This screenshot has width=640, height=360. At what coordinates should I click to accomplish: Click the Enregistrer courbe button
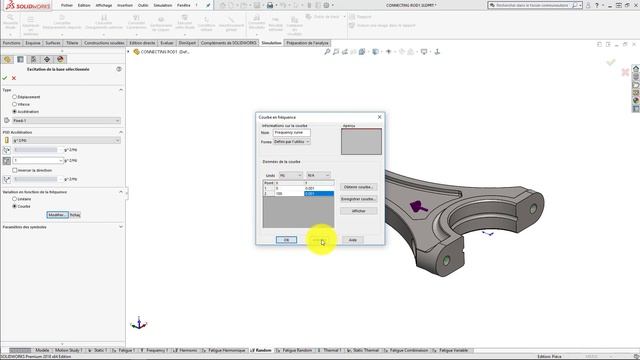pos(358,199)
